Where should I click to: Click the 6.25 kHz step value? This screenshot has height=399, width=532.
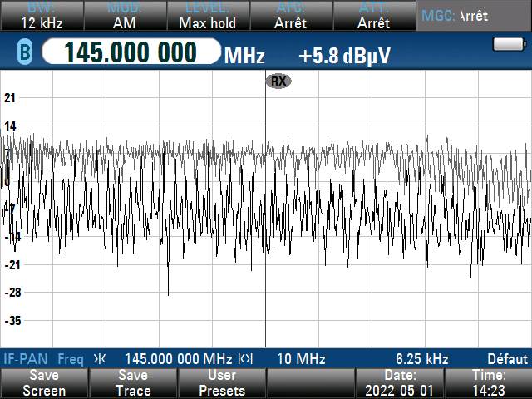point(421,359)
